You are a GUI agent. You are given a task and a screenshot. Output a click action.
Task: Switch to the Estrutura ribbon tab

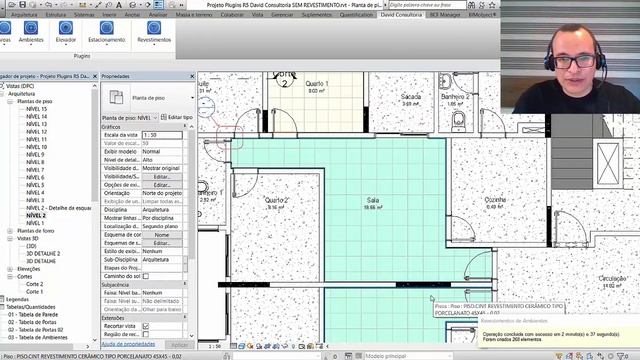[x=56, y=15]
